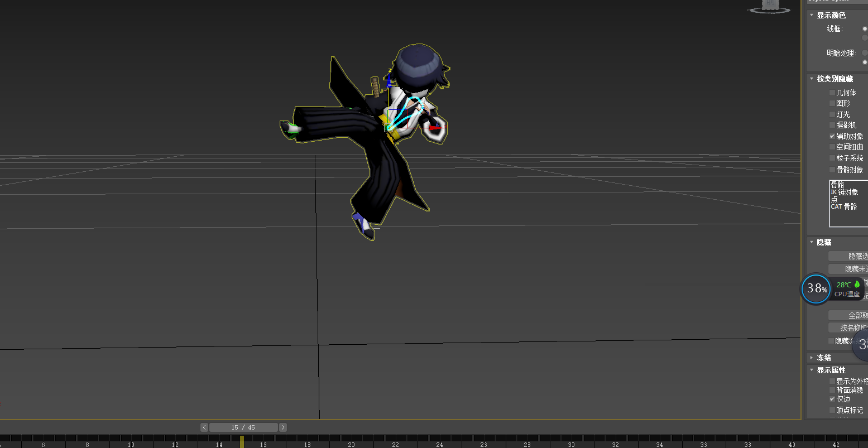Click the 按名称取消隐藏 button
Image resolution: width=868 pixels, height=448 pixels.
pos(848,327)
